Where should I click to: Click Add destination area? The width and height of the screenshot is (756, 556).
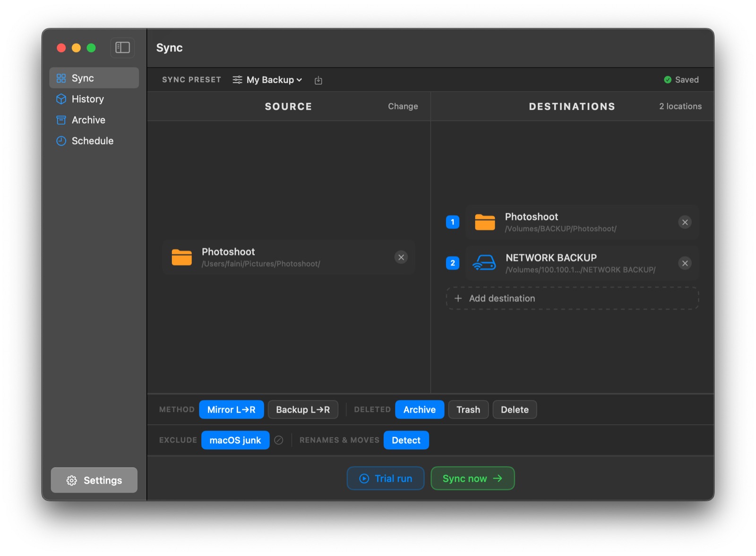[x=572, y=298]
